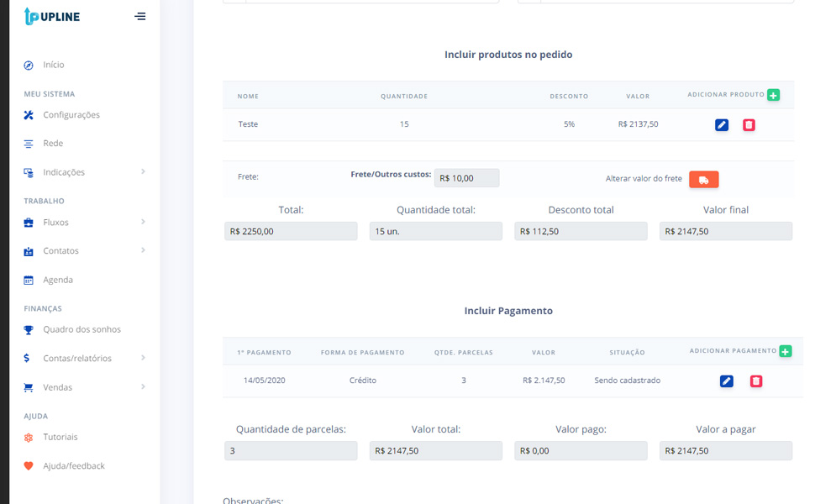Delete the Teste product row
Image resolution: width=815 pixels, height=504 pixels.
749,125
